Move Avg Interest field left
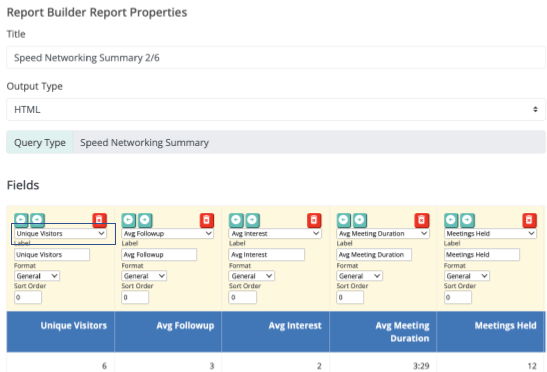 [236, 220]
